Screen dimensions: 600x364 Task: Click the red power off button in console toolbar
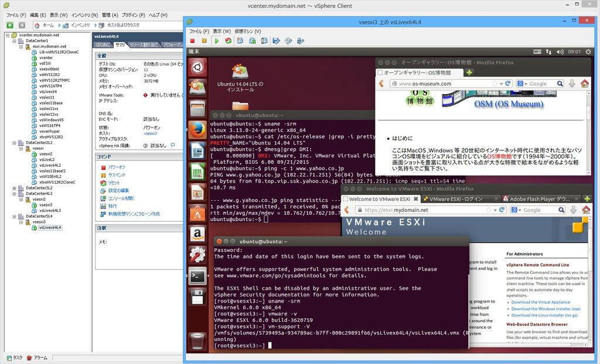(192, 40)
